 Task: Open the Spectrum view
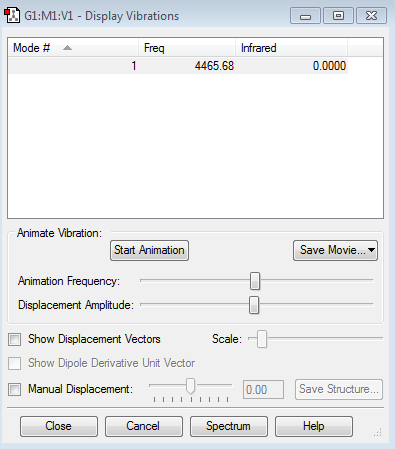(x=229, y=426)
